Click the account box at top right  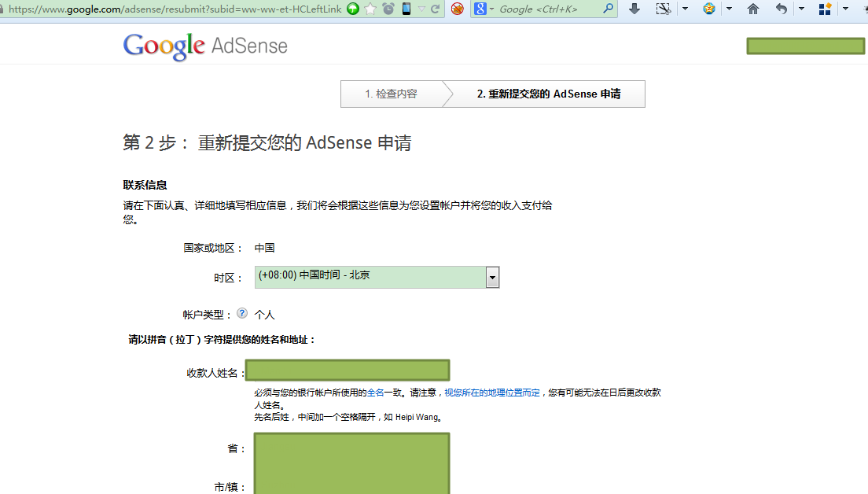[x=805, y=46]
